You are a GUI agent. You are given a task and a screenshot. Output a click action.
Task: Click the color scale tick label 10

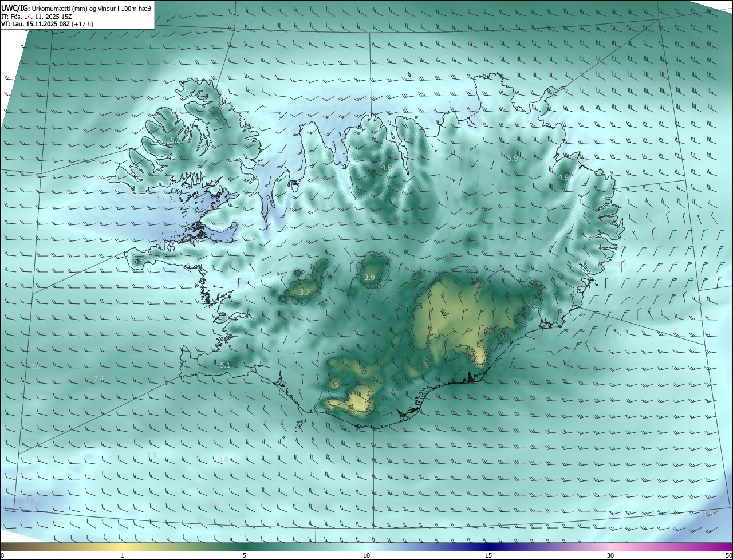click(x=366, y=556)
